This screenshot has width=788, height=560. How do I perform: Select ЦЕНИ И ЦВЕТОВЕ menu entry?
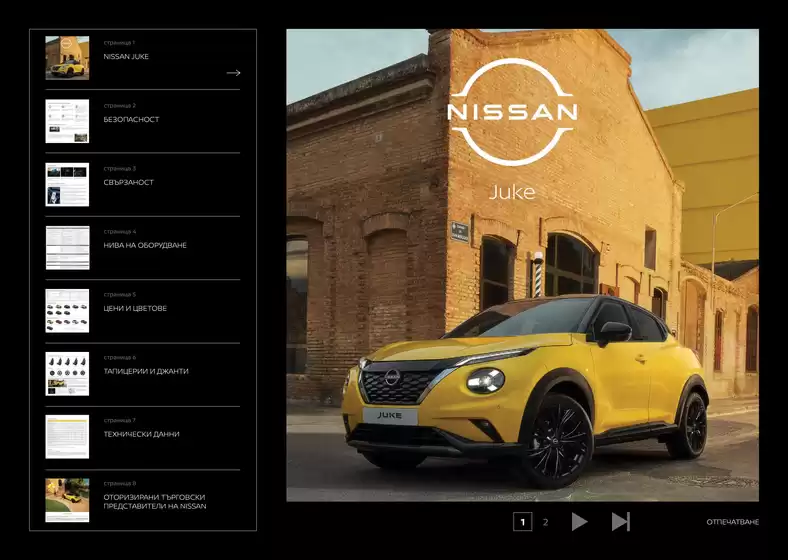[x=135, y=308]
